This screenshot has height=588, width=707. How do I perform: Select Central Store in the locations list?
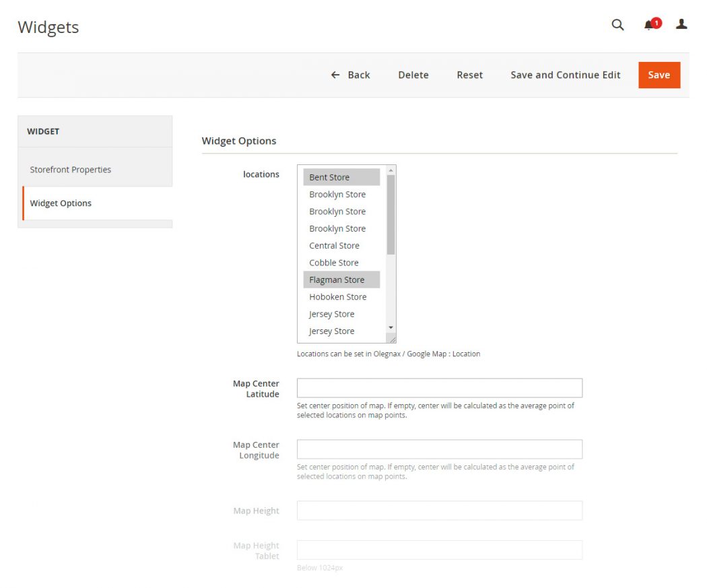click(334, 245)
